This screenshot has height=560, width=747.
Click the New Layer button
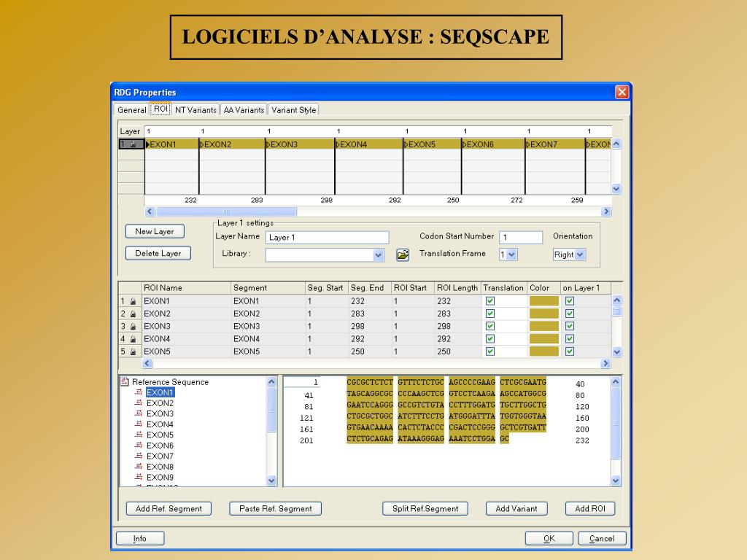point(155,231)
